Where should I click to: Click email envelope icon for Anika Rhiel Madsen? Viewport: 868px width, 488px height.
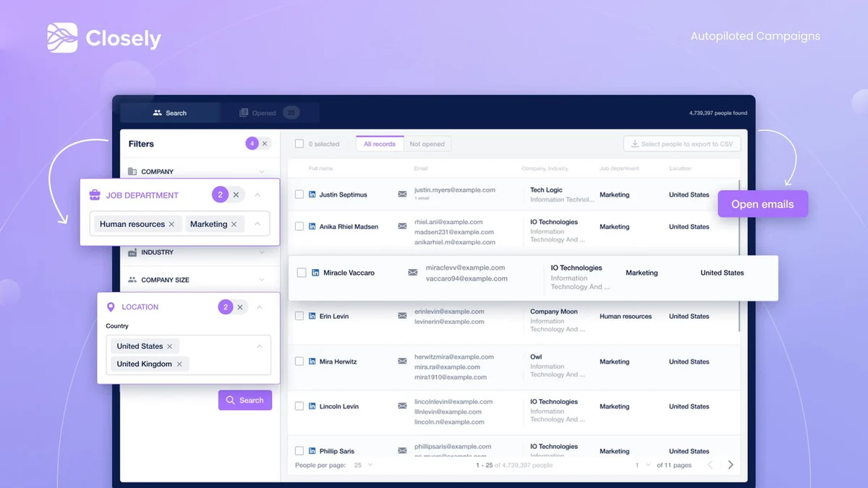click(x=402, y=226)
